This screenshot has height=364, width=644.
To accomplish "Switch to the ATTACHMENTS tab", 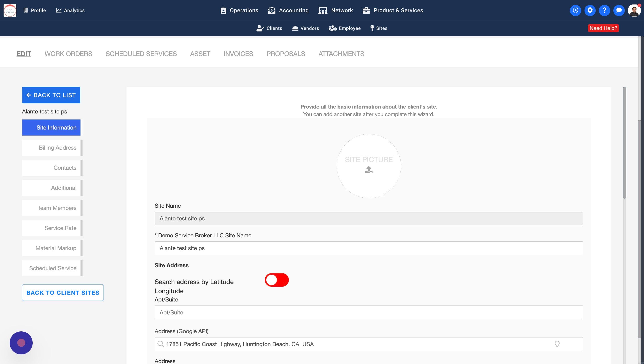I will point(341,54).
